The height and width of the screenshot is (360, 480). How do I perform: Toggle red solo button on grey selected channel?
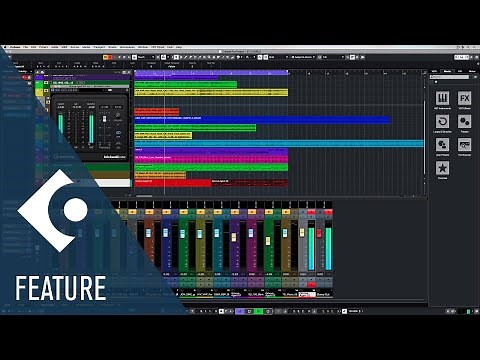[311, 212]
